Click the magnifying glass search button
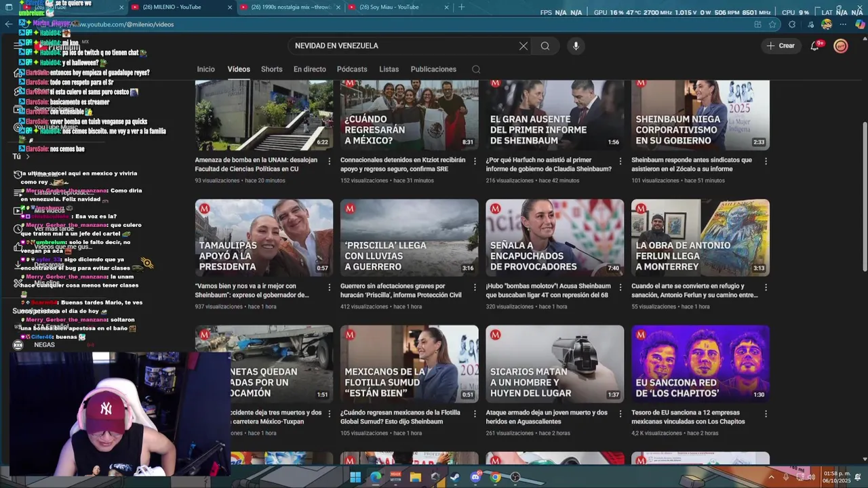Image resolution: width=868 pixels, height=488 pixels. (x=545, y=46)
